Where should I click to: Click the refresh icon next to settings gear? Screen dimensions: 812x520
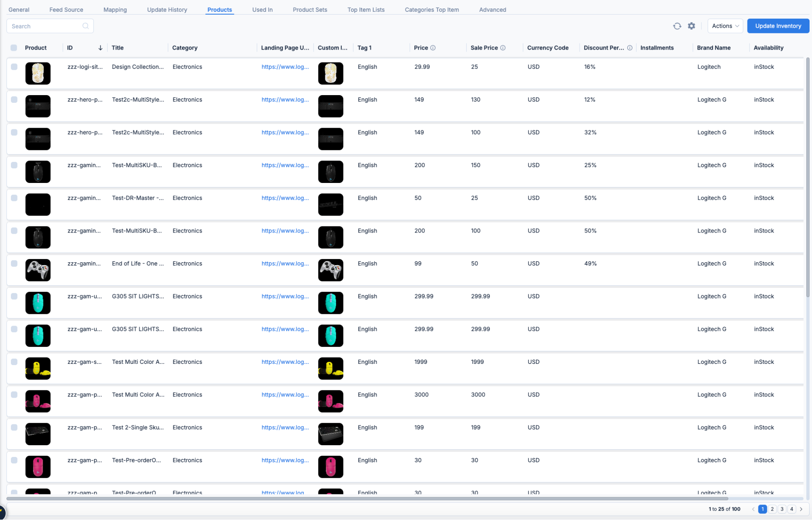[x=677, y=26]
